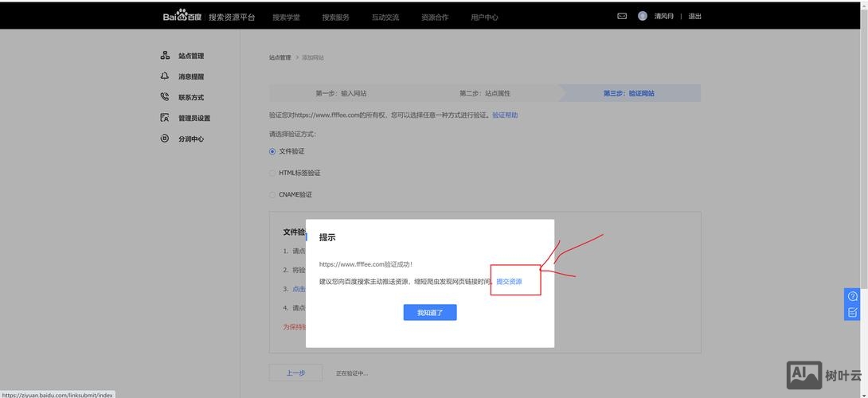Go to 站点管理 in sidebar
Image resolution: width=868 pixels, height=398 pixels.
click(191, 56)
